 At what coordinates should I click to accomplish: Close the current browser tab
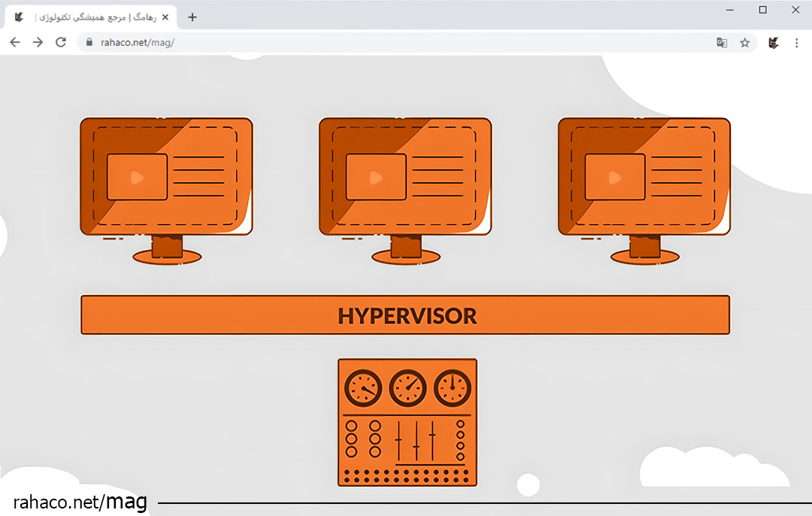[165, 17]
